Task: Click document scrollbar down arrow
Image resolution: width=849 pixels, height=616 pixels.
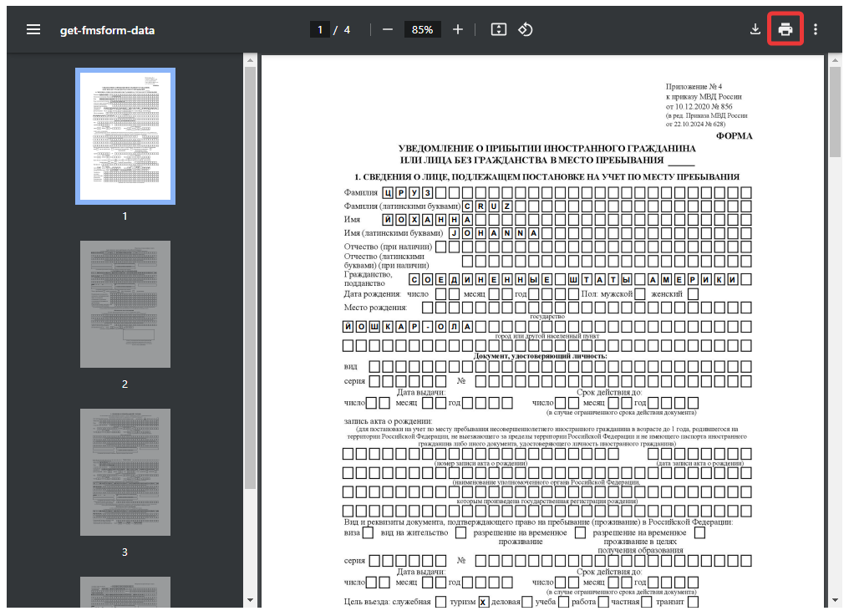Action: pyautogui.click(x=835, y=600)
